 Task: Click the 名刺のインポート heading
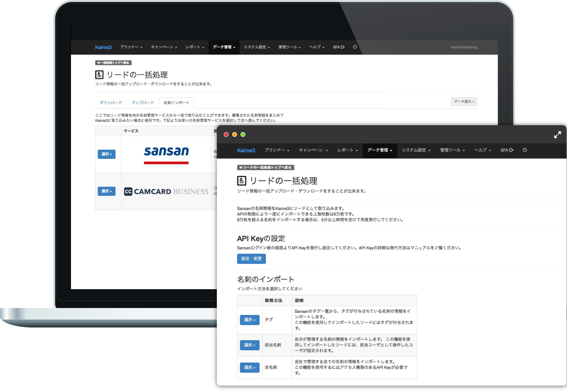(x=266, y=279)
